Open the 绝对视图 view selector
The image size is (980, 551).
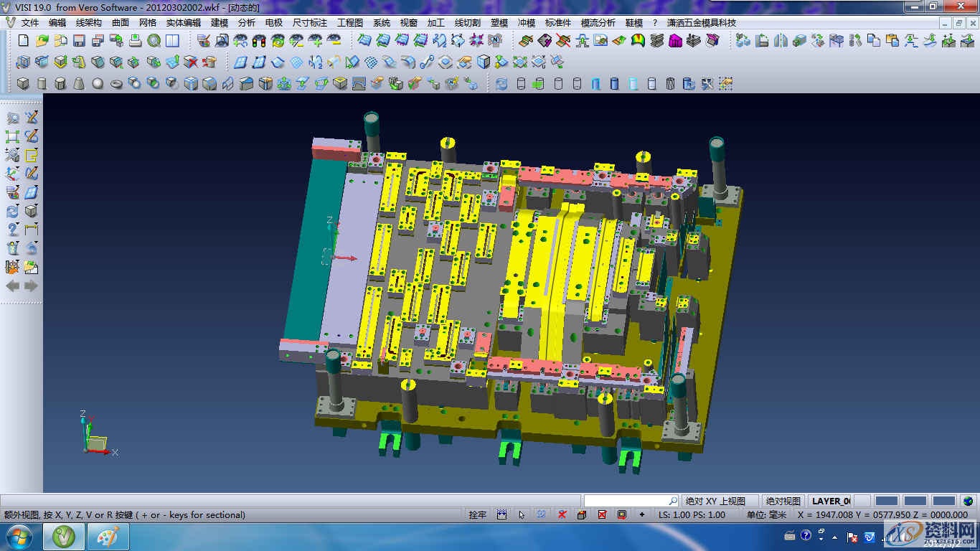click(783, 501)
